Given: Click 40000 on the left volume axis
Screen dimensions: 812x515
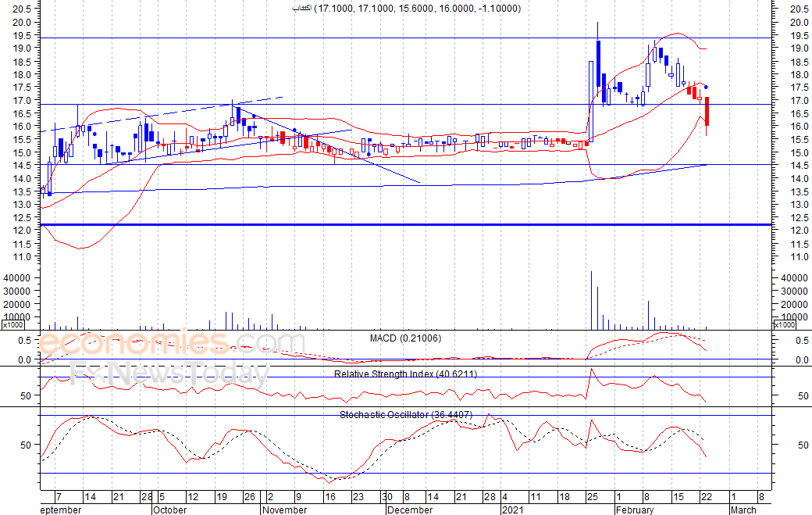Looking at the screenshot, I should pos(17,277).
